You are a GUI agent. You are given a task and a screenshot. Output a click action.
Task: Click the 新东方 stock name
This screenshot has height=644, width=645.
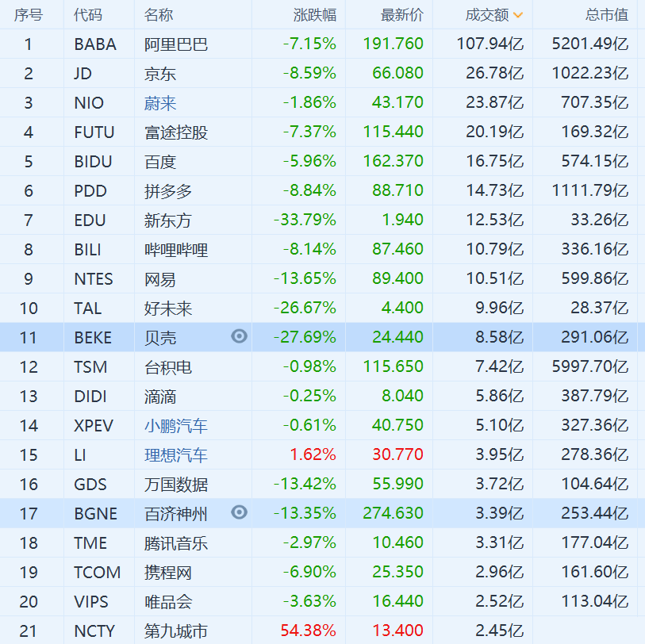coord(168,220)
